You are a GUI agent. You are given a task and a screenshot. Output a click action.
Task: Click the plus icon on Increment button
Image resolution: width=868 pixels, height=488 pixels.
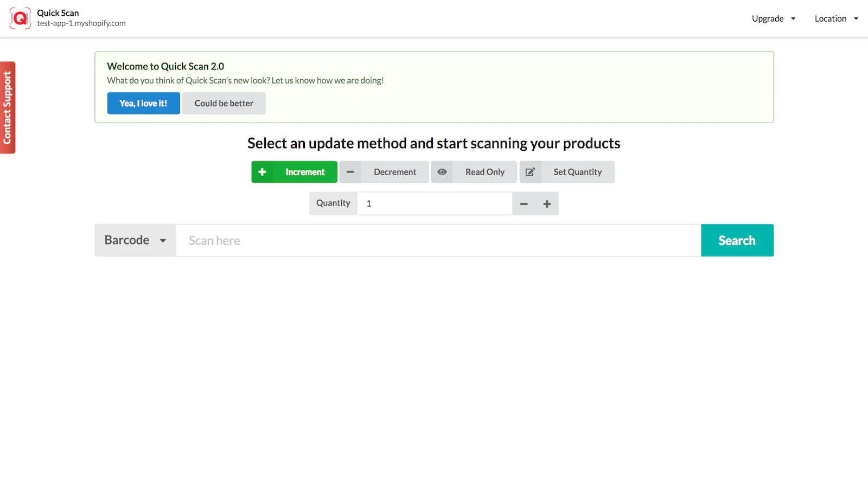262,172
